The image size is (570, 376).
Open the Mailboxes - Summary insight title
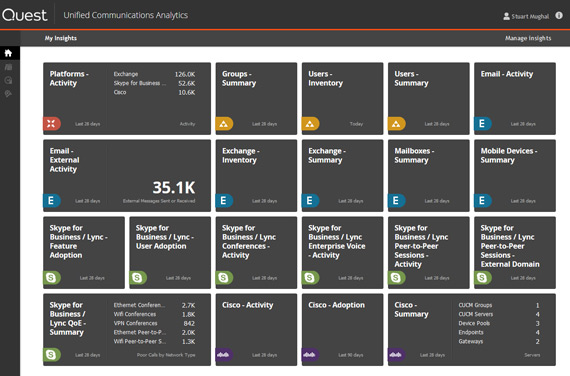click(414, 155)
